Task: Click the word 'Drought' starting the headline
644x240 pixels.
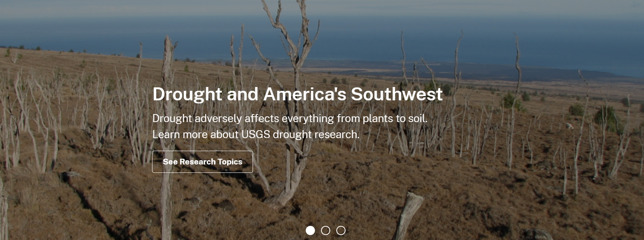Action: 187,94
